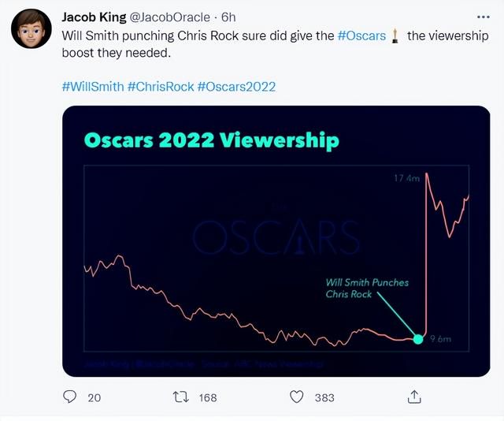Click the reply speech bubble icon

(69, 397)
